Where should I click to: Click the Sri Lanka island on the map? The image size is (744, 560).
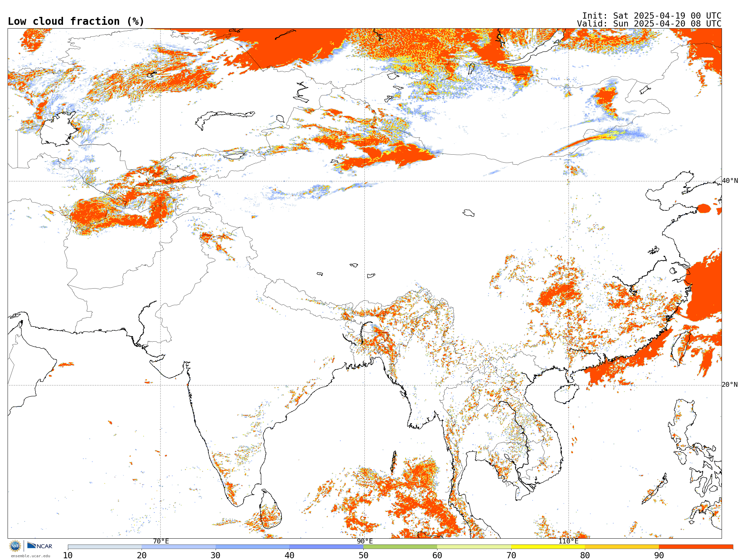pyautogui.click(x=270, y=510)
